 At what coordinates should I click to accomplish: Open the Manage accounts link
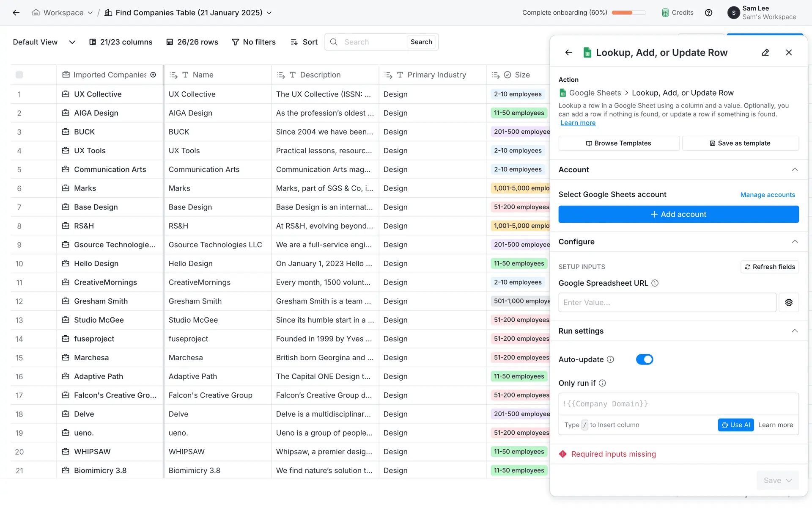pos(767,195)
